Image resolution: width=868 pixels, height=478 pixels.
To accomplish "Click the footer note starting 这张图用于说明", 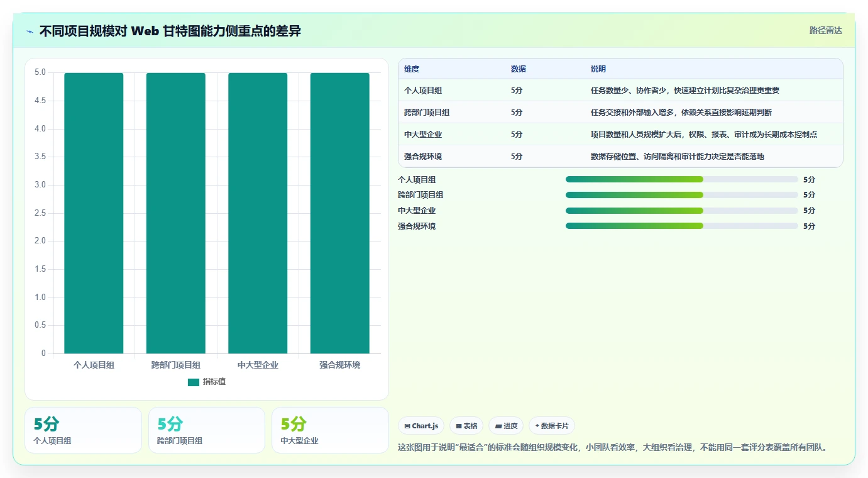I will (x=613, y=448).
